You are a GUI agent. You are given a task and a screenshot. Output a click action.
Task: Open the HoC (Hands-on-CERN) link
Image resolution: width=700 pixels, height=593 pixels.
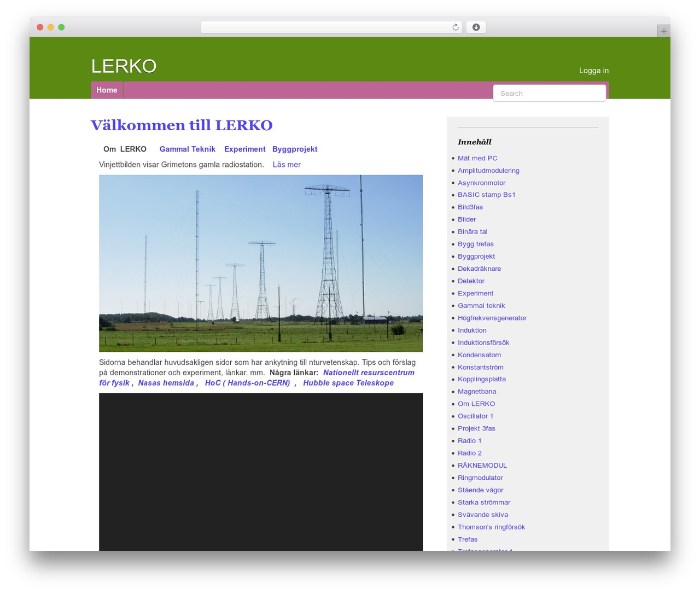[247, 383]
